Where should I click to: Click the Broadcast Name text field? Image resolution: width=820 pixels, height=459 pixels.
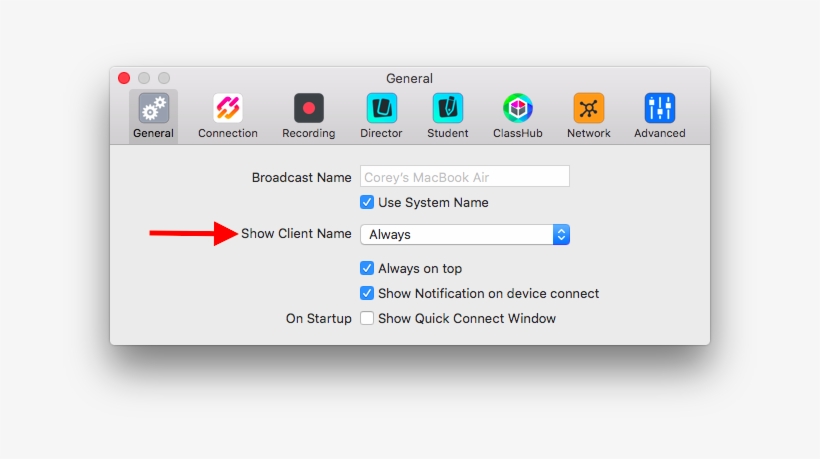pyautogui.click(x=464, y=177)
